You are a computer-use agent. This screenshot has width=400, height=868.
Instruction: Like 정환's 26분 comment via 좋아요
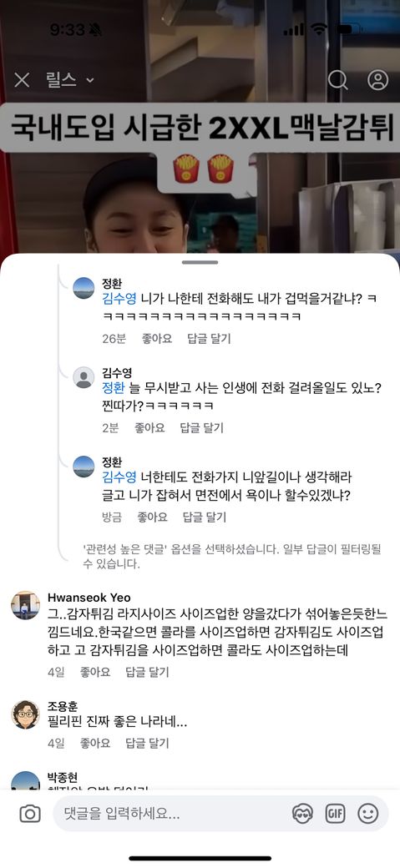(157, 338)
